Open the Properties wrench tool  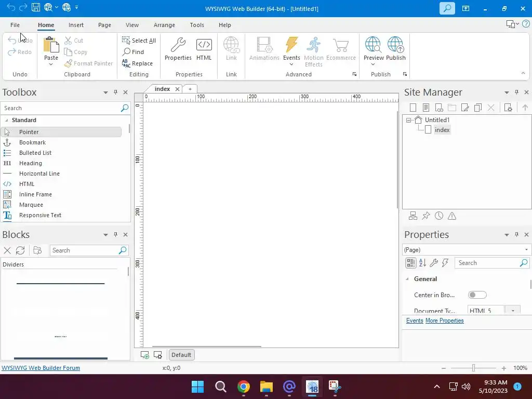pos(178,45)
